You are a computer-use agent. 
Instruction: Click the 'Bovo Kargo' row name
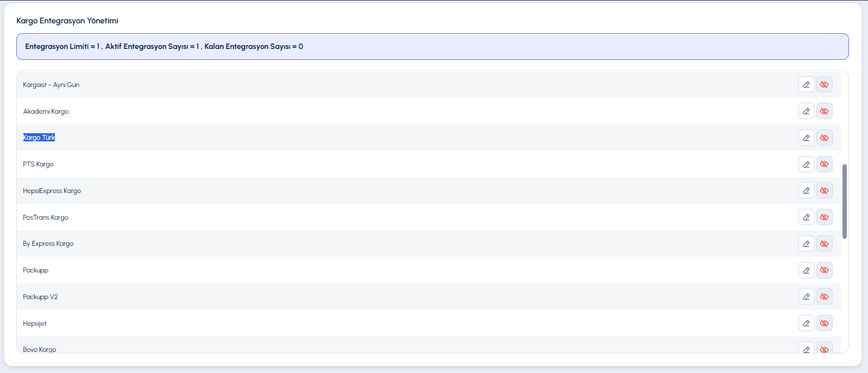tap(40, 350)
